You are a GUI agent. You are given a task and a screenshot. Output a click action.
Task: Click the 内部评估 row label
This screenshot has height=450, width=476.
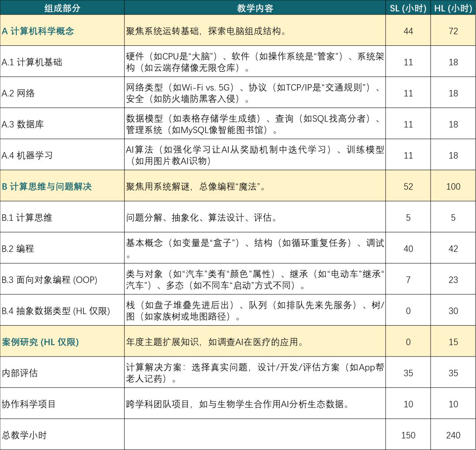(20, 373)
